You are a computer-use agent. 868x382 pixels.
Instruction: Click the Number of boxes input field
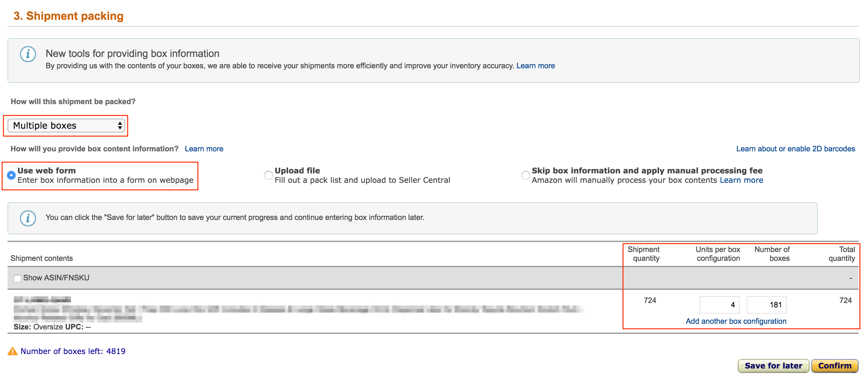tap(766, 305)
